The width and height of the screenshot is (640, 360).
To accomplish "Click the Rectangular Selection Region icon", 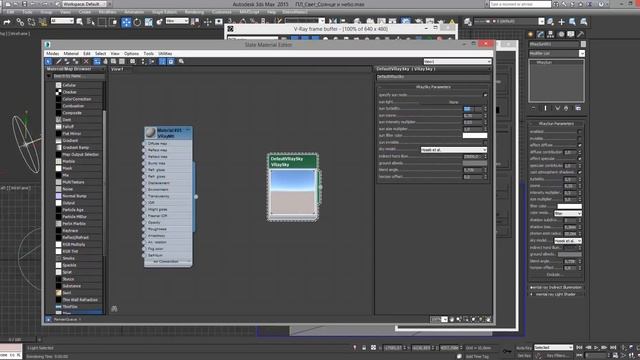I will click(102, 22).
